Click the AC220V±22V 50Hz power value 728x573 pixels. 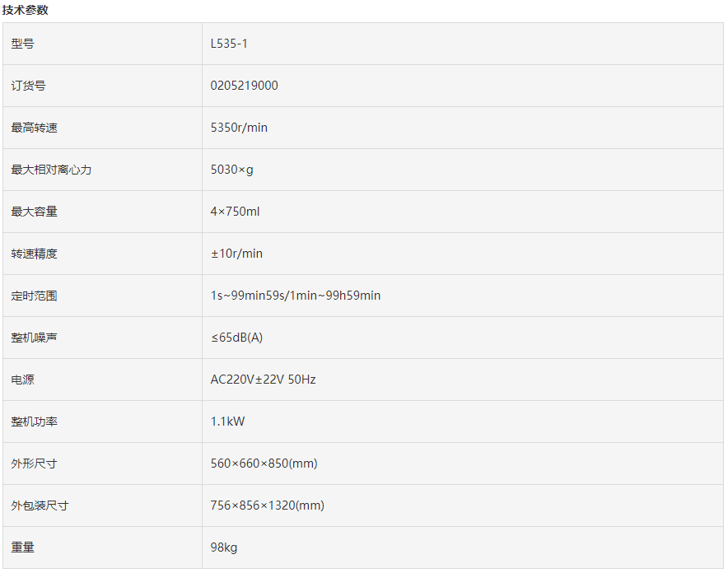tap(263, 380)
